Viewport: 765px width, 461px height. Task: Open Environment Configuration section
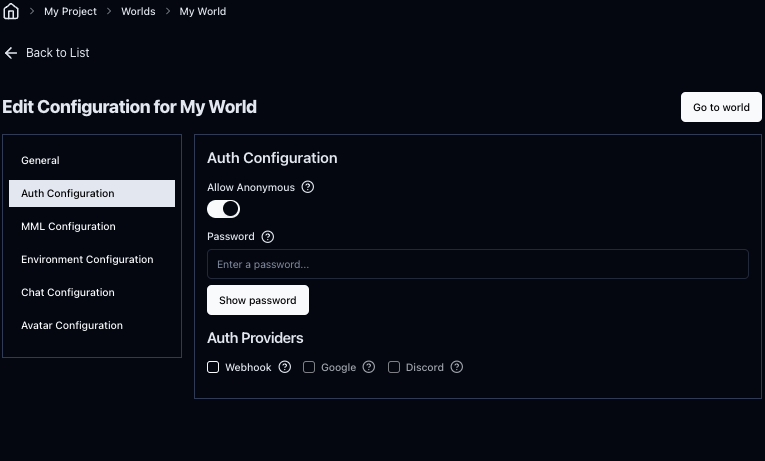(x=87, y=259)
